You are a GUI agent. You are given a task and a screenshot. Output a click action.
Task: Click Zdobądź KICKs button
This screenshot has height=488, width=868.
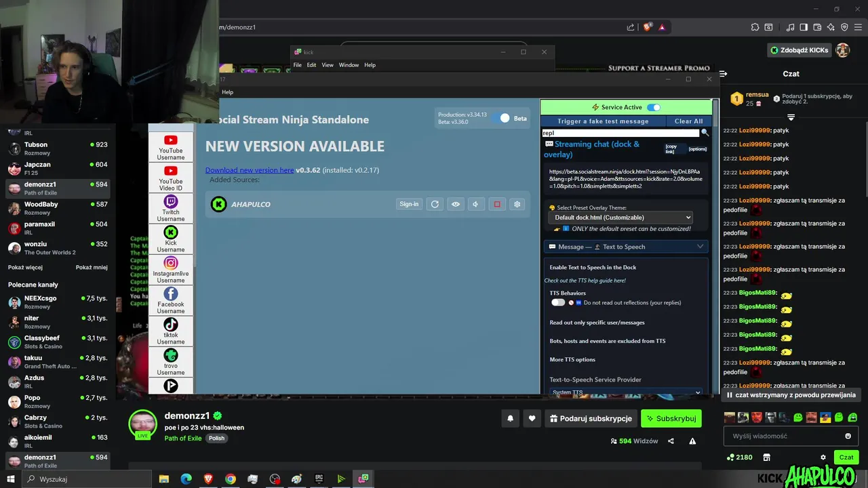[799, 50]
